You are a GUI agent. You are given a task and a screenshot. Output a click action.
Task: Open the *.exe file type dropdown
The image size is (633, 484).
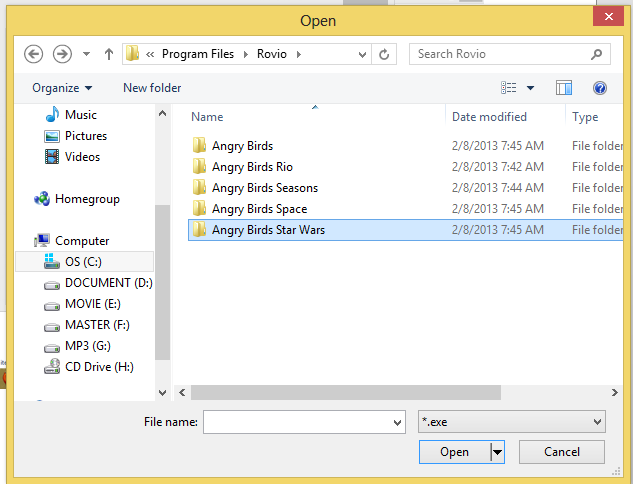tap(511, 422)
